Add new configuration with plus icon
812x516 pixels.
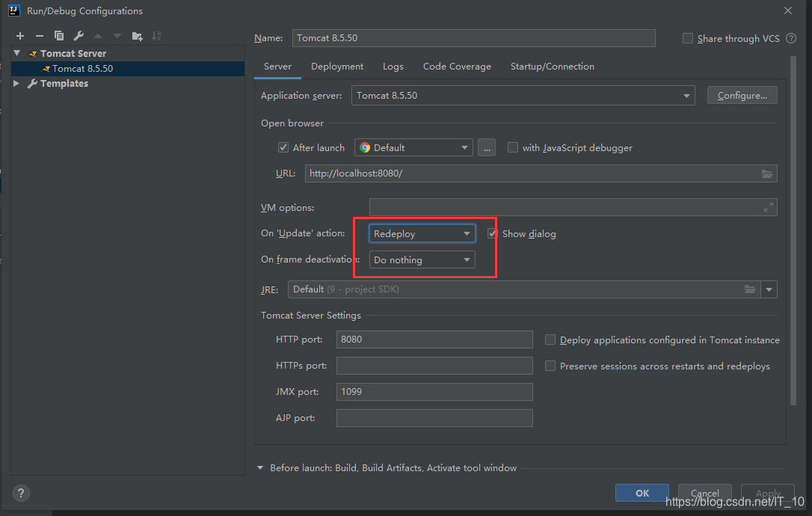pos(20,36)
